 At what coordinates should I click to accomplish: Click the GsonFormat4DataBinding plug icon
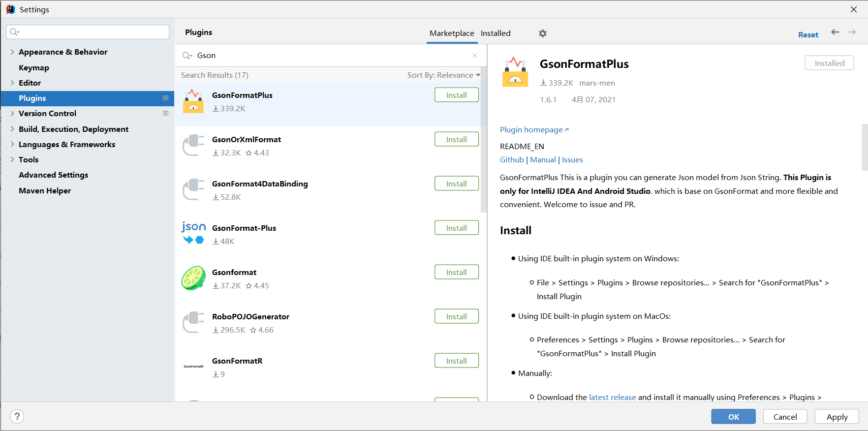click(193, 189)
